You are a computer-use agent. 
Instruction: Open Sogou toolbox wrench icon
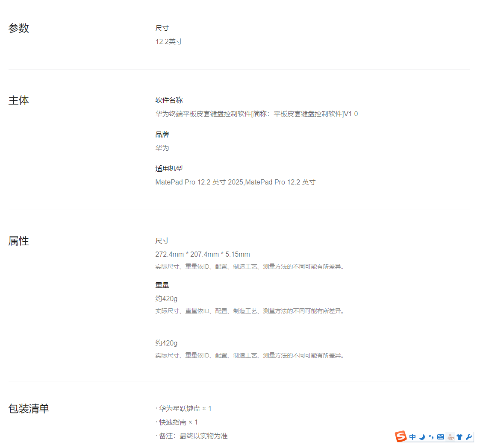pyautogui.click(x=469, y=437)
